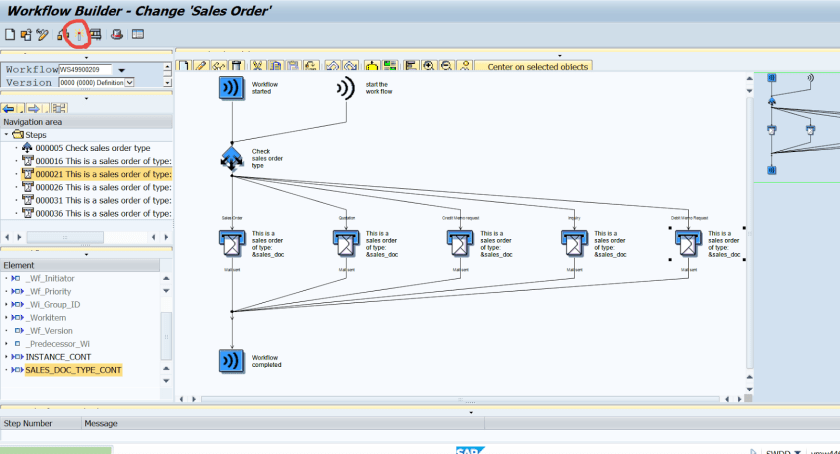Viewport: 840px width, 454px height.
Task: Click the _Wf_Version element row
Action: (x=48, y=331)
